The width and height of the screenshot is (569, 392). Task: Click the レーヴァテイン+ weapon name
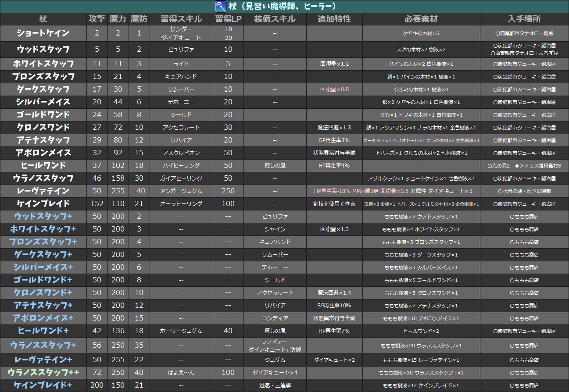43,360
